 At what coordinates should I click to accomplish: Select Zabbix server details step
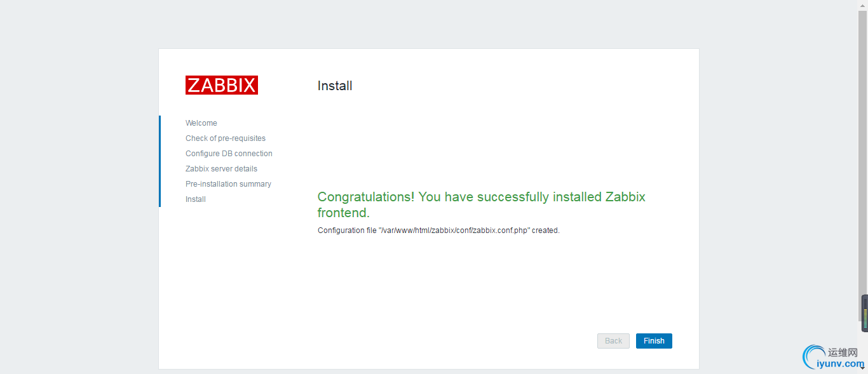(x=221, y=169)
